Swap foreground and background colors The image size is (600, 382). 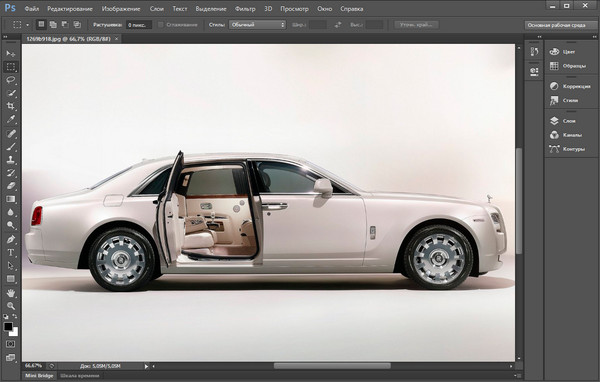pyautogui.click(x=15, y=317)
